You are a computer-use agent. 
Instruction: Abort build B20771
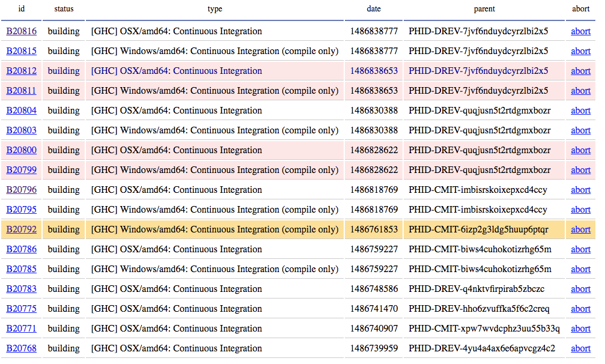point(580,329)
